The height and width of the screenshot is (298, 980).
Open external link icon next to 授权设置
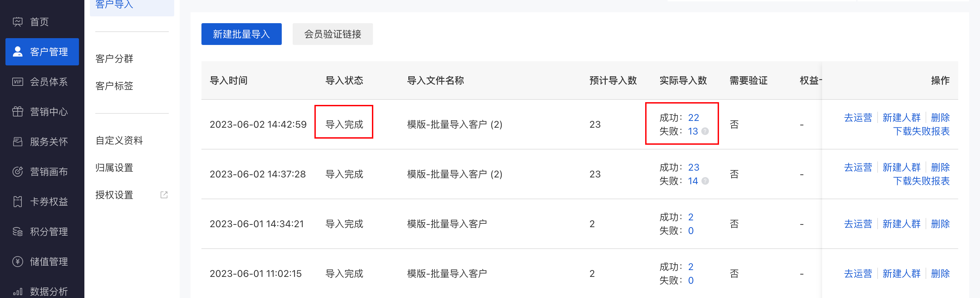coord(164,195)
